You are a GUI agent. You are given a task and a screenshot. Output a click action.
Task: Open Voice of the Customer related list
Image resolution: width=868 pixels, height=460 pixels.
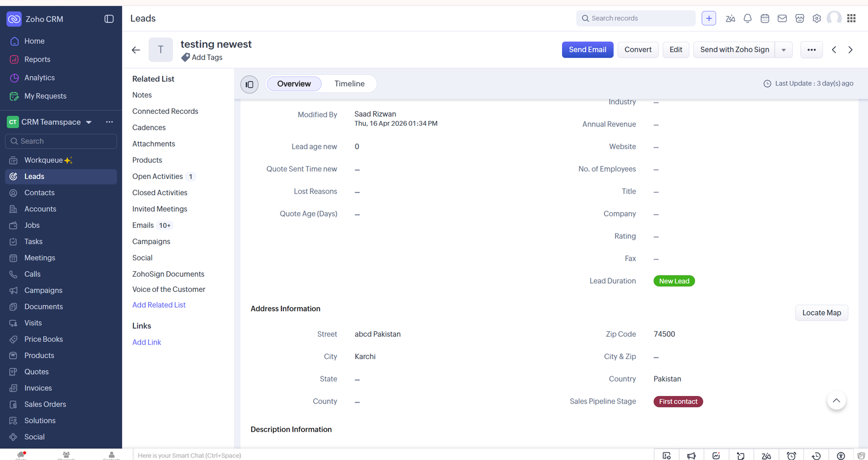click(169, 290)
